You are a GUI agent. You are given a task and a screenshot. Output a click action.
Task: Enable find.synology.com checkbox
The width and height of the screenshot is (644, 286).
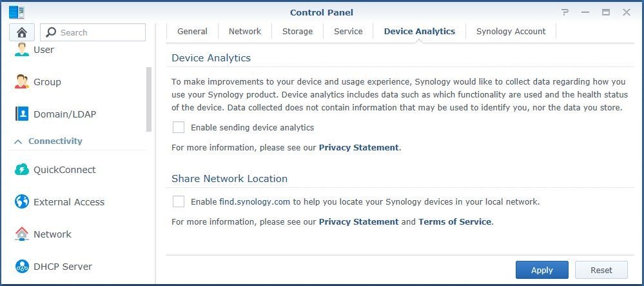[x=179, y=202]
